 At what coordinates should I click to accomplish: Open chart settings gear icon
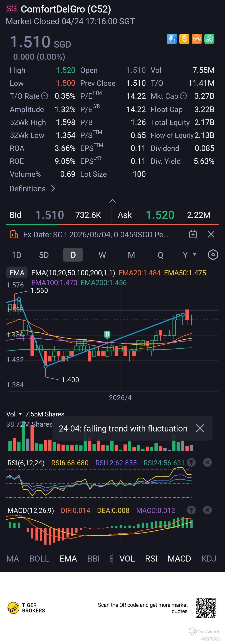[213, 255]
